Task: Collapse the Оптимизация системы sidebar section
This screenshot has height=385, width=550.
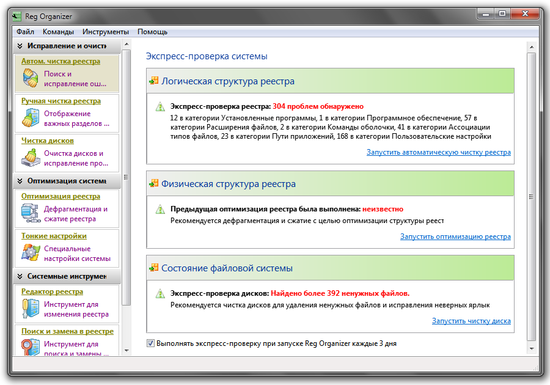Action: 20,181
